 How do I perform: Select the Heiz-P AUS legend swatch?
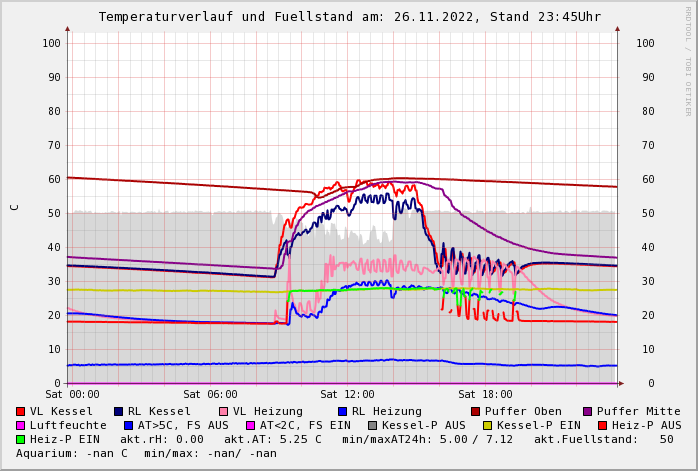[602, 426]
